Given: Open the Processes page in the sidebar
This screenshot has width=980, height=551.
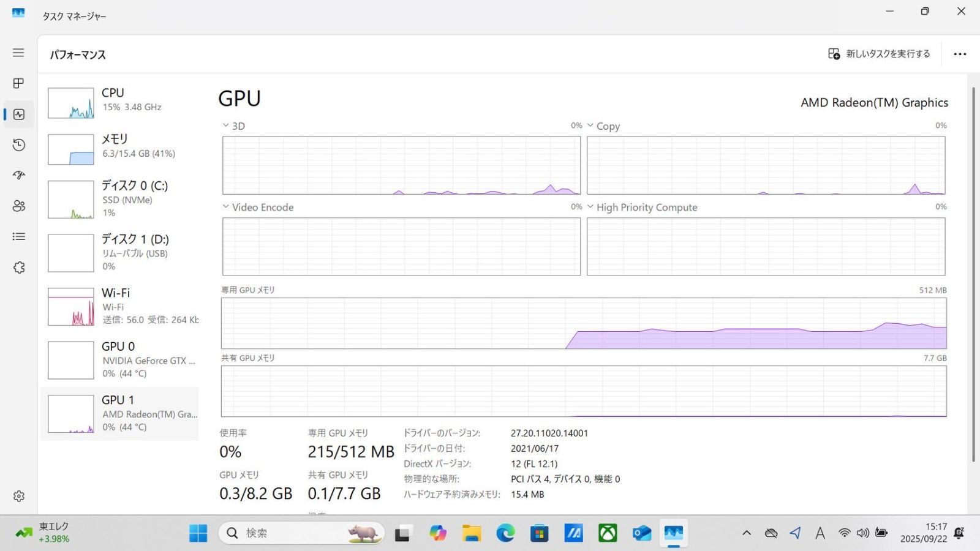Looking at the screenshot, I should (18, 84).
